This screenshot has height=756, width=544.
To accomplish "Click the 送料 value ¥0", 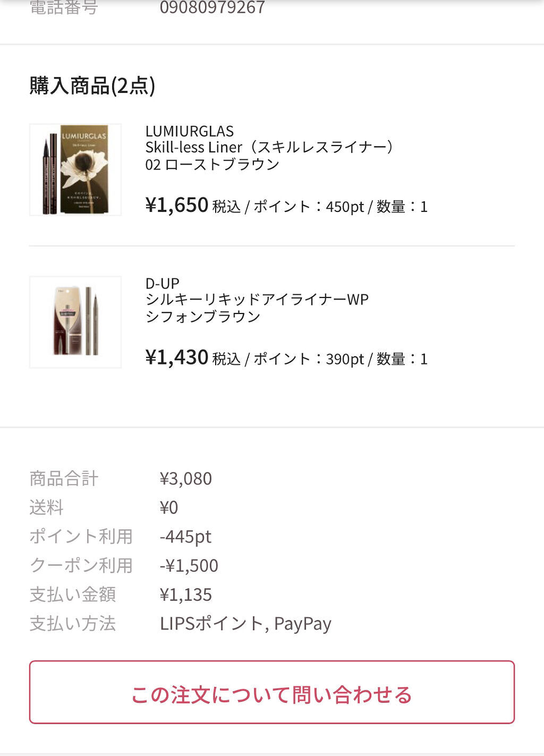I will (169, 508).
